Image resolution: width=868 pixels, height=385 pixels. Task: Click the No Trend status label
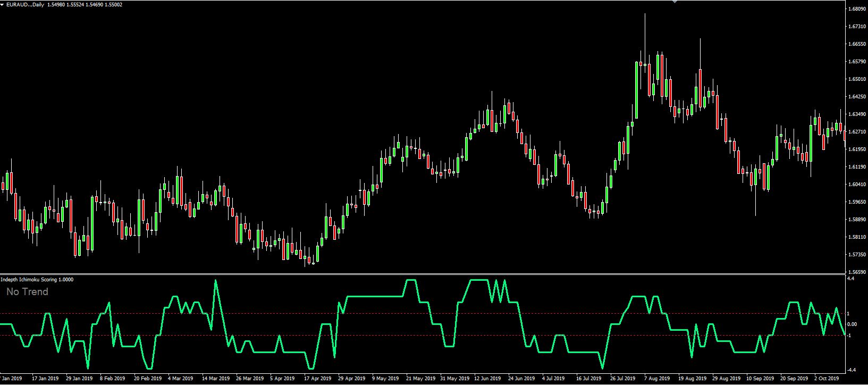point(27,291)
